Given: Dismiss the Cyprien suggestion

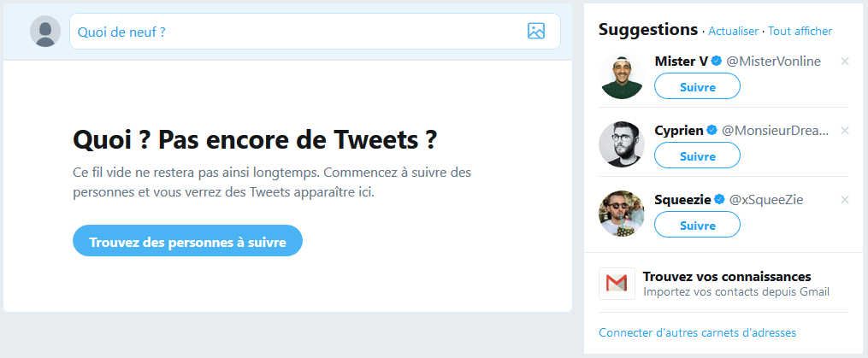Looking at the screenshot, I should pyautogui.click(x=845, y=131).
